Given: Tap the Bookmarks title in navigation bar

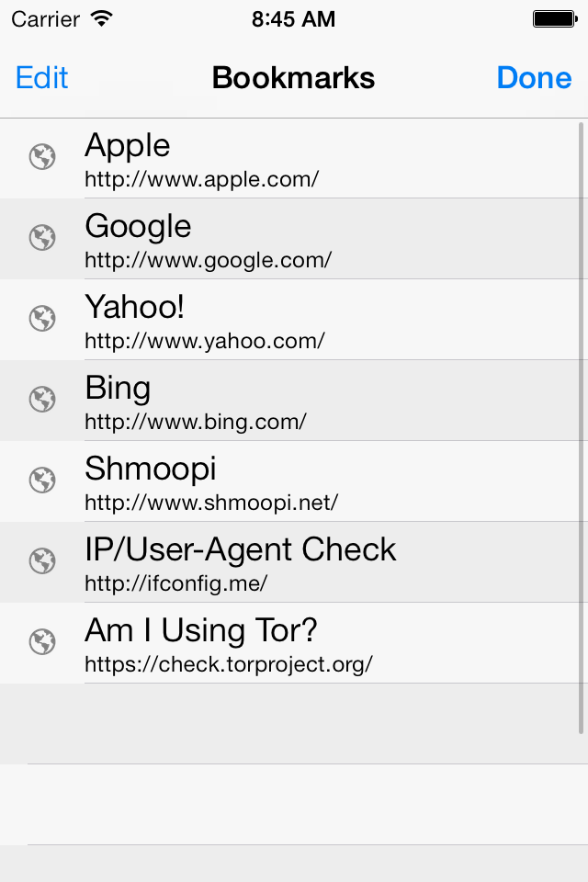Looking at the screenshot, I should coord(293,77).
